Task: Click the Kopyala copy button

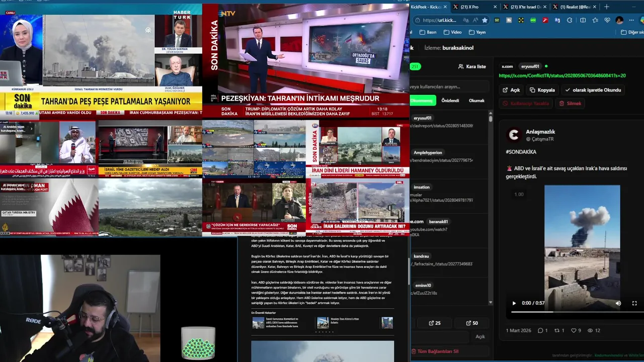Action: [x=542, y=90]
